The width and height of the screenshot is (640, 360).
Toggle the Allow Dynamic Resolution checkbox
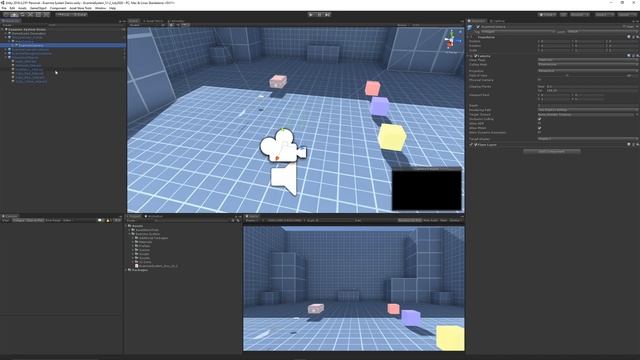pyautogui.click(x=540, y=133)
